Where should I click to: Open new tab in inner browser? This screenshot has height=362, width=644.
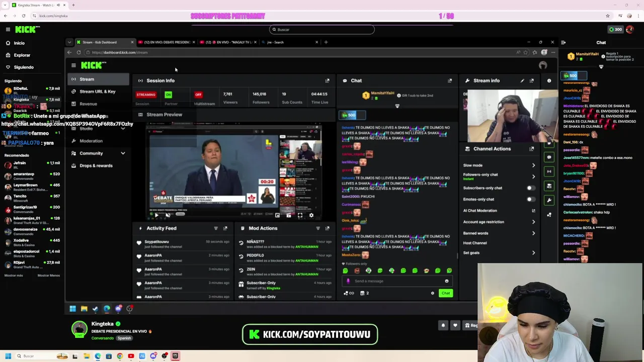326,42
